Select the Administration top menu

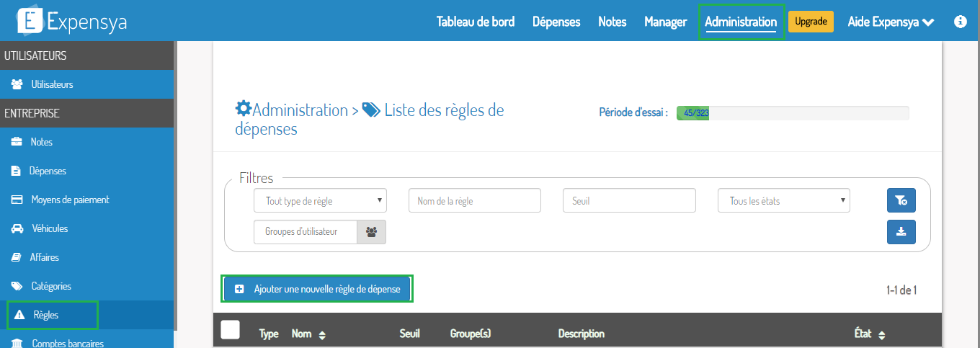point(741,22)
